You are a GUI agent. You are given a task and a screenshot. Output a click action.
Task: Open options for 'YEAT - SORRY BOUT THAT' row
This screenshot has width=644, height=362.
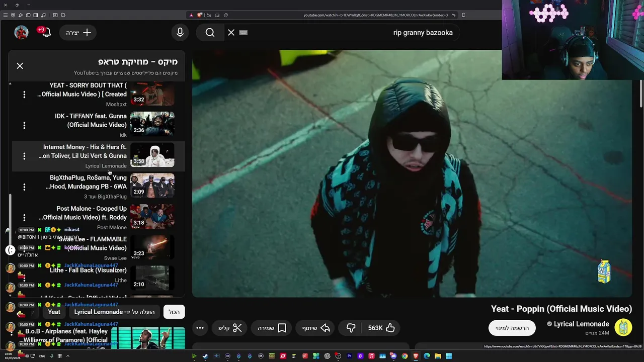point(24,95)
